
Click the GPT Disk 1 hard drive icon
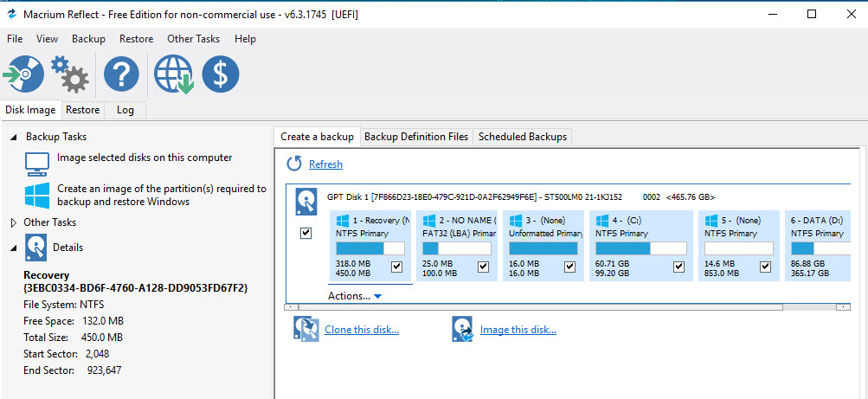tap(306, 203)
